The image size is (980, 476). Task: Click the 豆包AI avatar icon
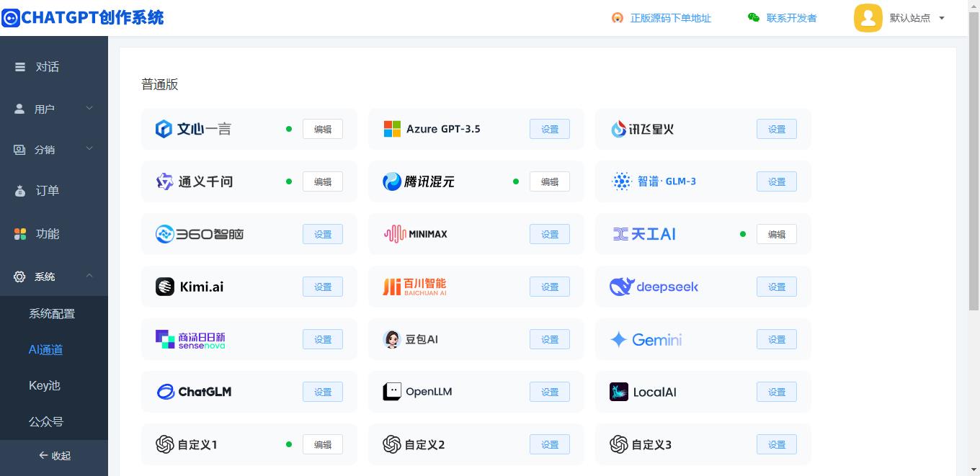pos(392,339)
